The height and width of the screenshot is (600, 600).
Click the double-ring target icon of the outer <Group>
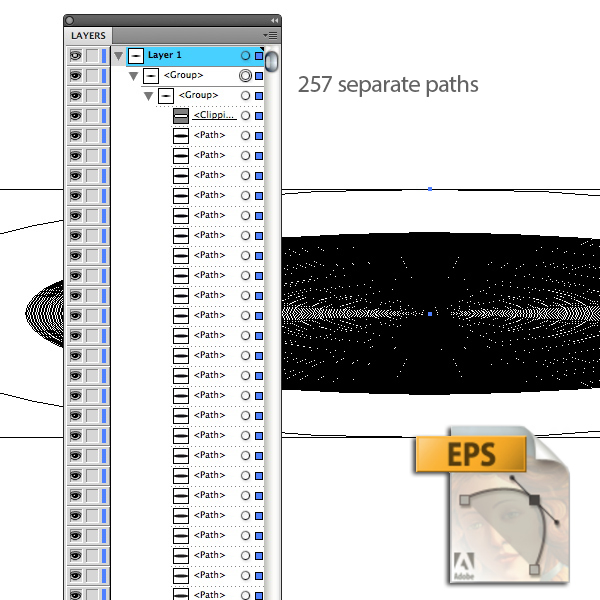(245, 76)
